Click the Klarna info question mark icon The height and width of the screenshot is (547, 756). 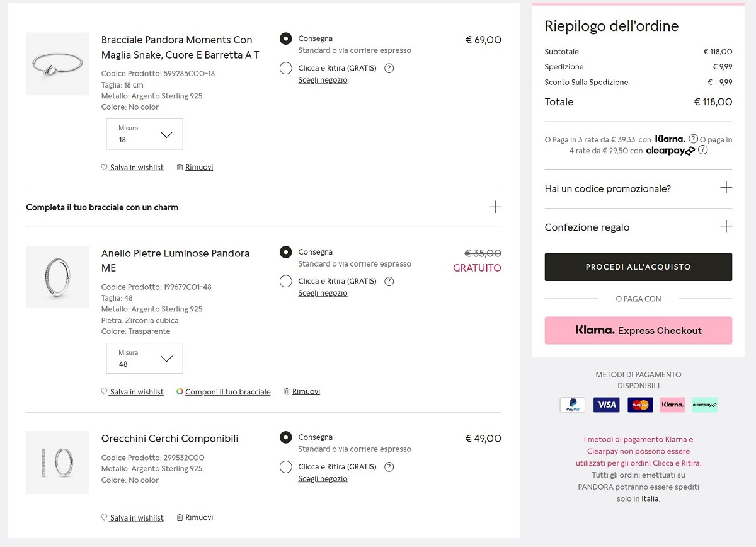[x=693, y=139]
